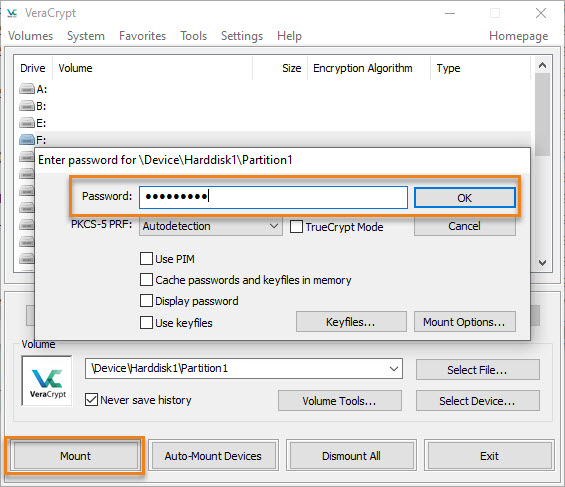Screen dimensions: 565x487
Task: Open Tools menu
Action: [193, 36]
